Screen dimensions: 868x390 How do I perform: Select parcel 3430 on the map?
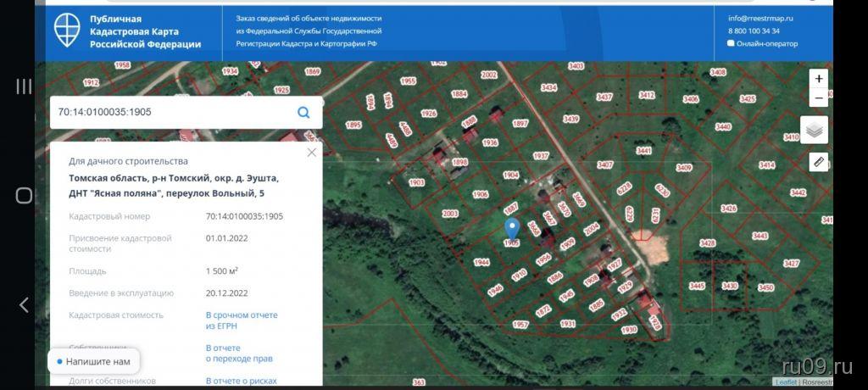(x=729, y=287)
